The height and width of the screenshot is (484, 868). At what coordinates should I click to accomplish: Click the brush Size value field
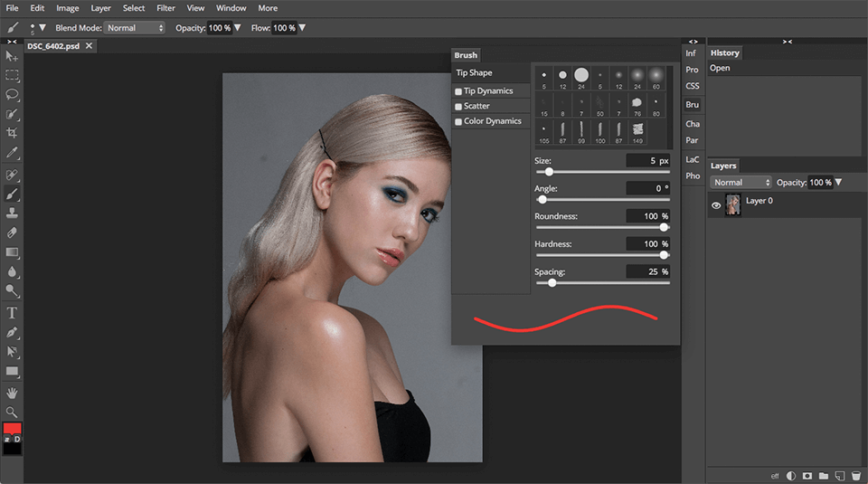point(647,161)
